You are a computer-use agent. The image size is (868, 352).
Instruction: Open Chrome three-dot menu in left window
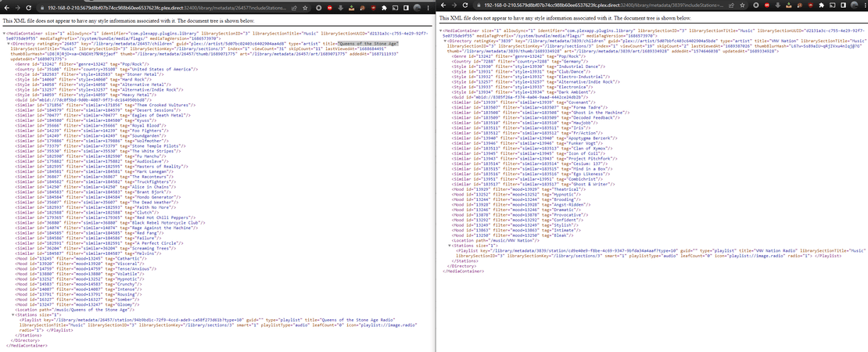[429, 8]
